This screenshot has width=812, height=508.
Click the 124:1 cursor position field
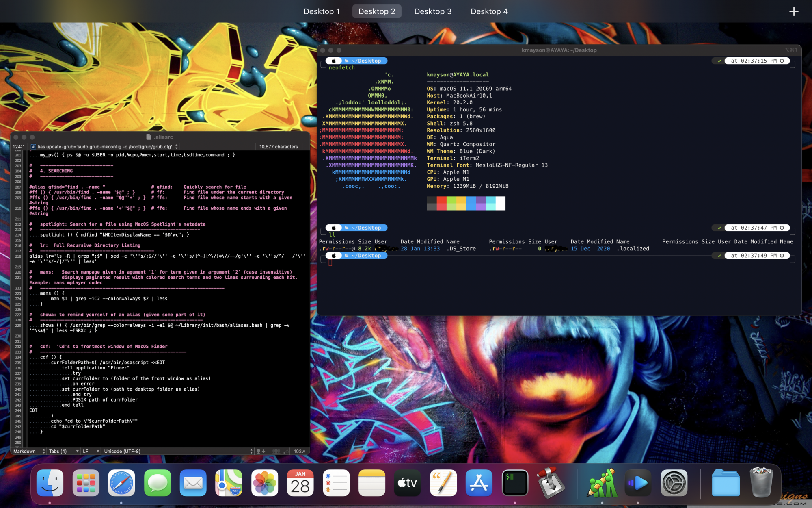tap(19, 147)
